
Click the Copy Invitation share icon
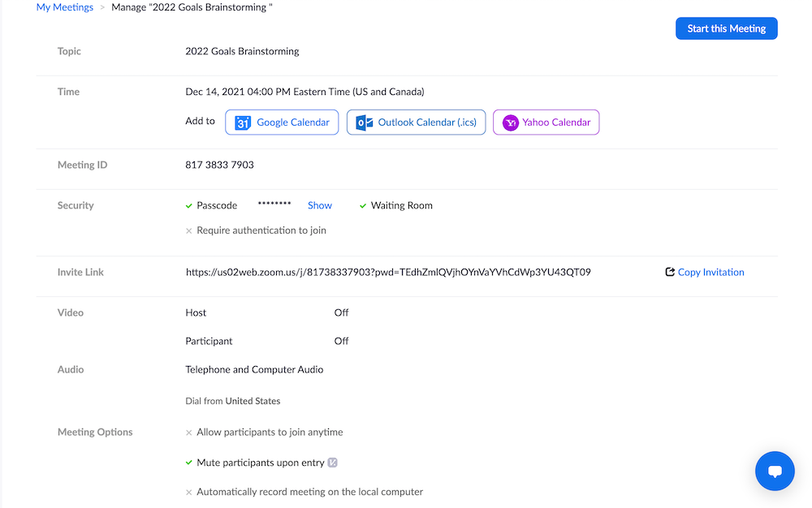click(x=670, y=272)
